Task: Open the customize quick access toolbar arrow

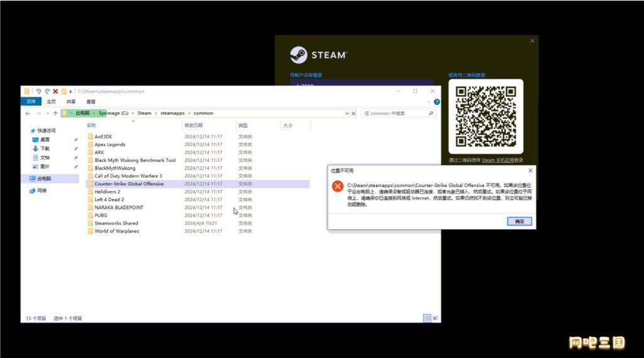Action: [x=70, y=91]
